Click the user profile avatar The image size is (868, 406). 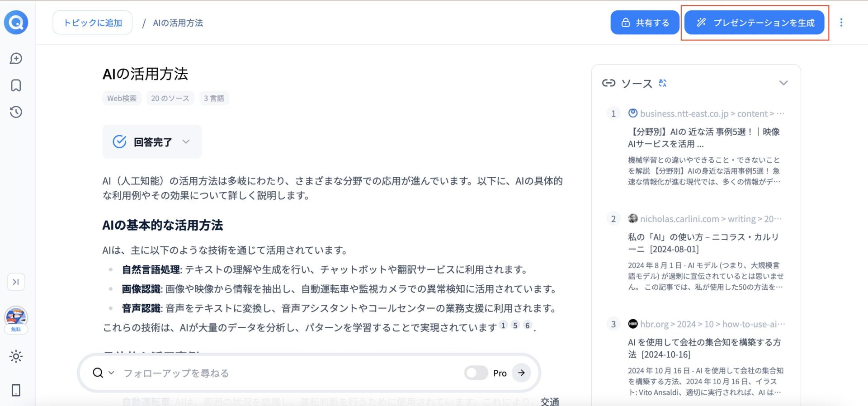click(16, 317)
